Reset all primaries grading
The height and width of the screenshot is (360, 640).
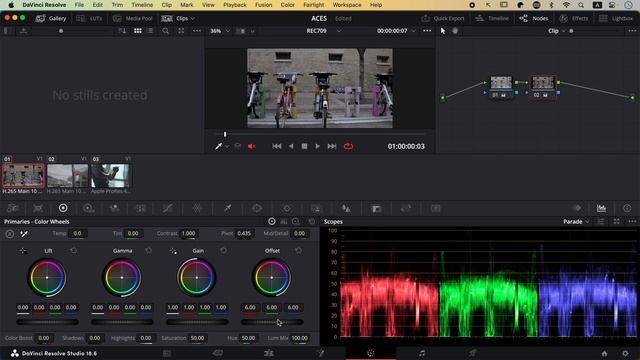point(312,221)
